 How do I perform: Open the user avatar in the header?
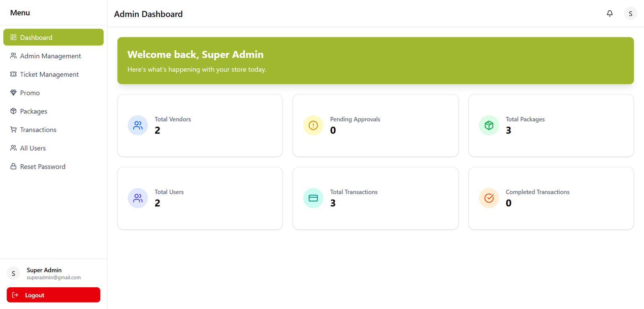630,14
